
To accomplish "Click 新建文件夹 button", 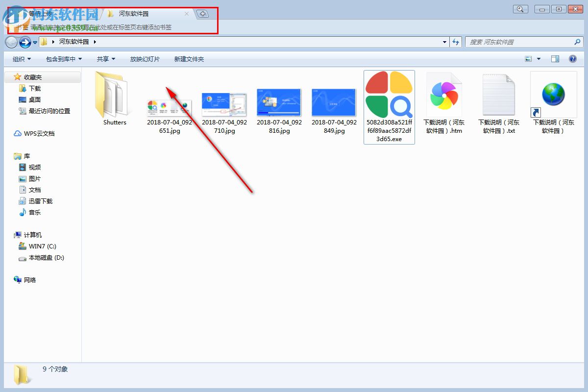I will pos(189,59).
